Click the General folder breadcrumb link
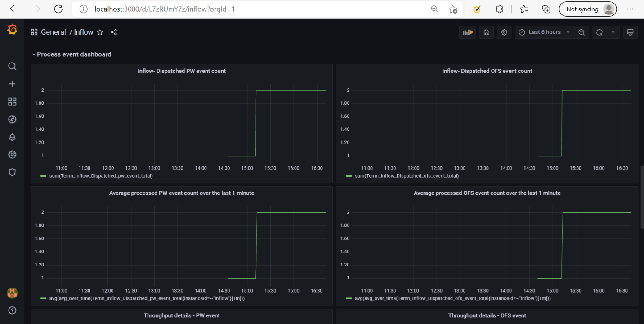 click(53, 32)
